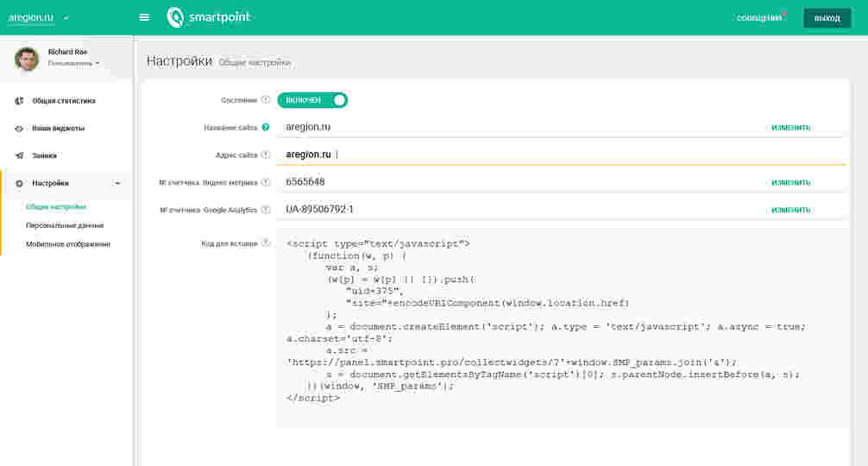Toggle the ВКЛЮЧЕН state switch
Viewport: 868px width, 466px height.
click(312, 100)
